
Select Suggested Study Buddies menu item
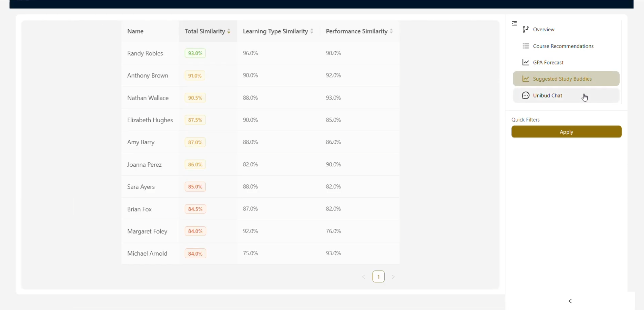click(x=566, y=79)
